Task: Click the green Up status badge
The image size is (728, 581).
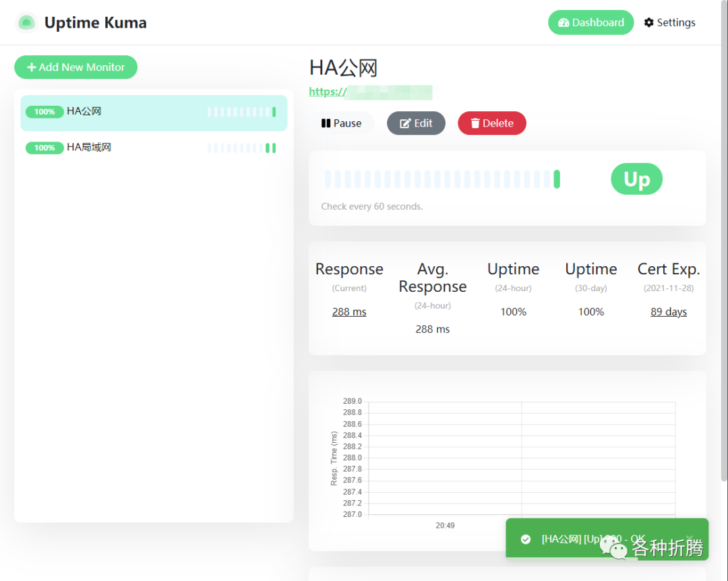Action: pyautogui.click(x=636, y=179)
